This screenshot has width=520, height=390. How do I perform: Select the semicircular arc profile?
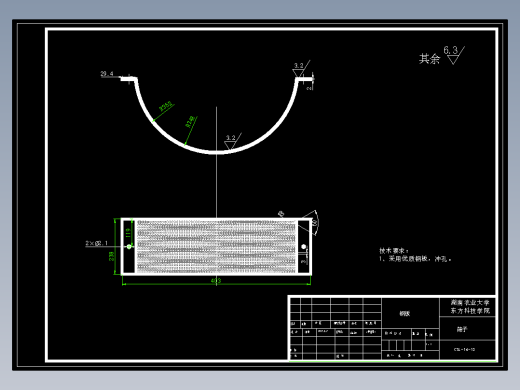tap(216, 152)
